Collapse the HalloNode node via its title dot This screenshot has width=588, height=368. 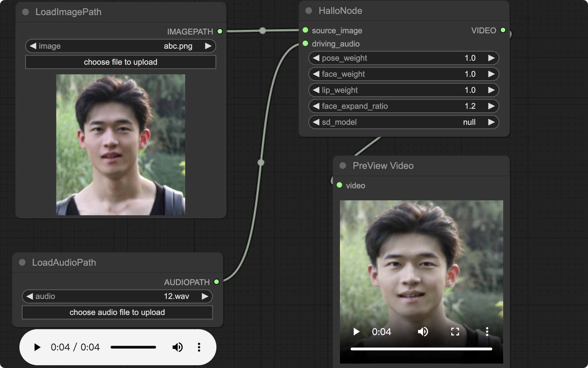(x=308, y=11)
